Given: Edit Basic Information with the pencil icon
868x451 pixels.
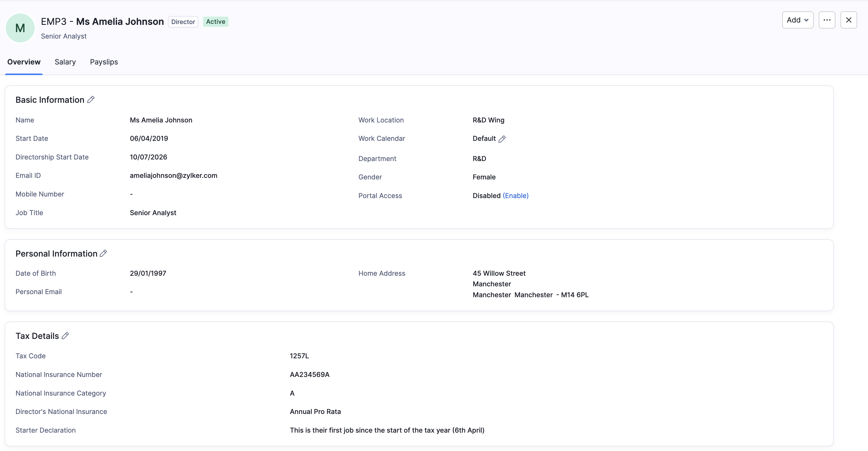Looking at the screenshot, I should 91,100.
